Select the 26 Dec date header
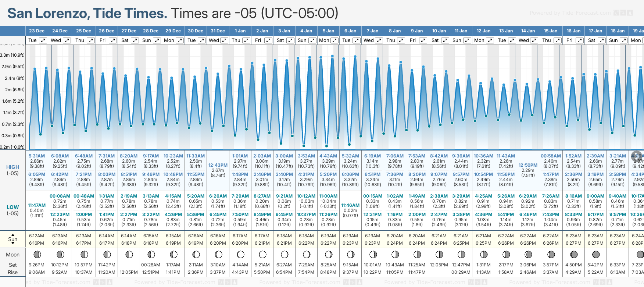 tap(107, 31)
